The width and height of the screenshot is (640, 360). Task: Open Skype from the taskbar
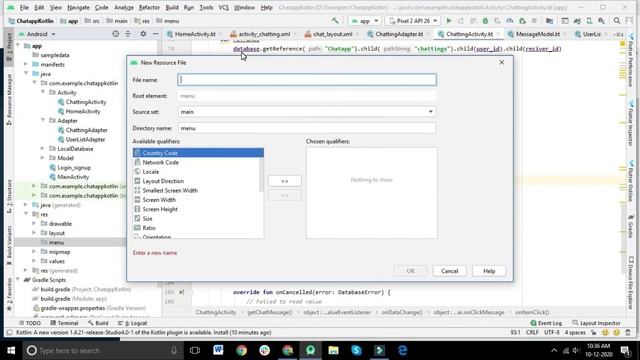click(356, 350)
